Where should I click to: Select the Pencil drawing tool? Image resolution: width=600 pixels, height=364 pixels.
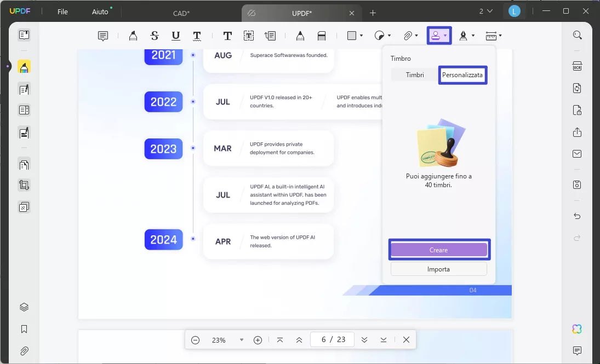(x=300, y=36)
